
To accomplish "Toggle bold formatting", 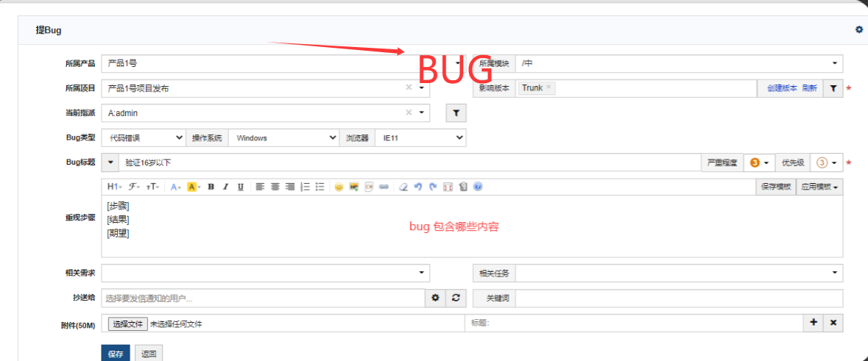I will 211,187.
